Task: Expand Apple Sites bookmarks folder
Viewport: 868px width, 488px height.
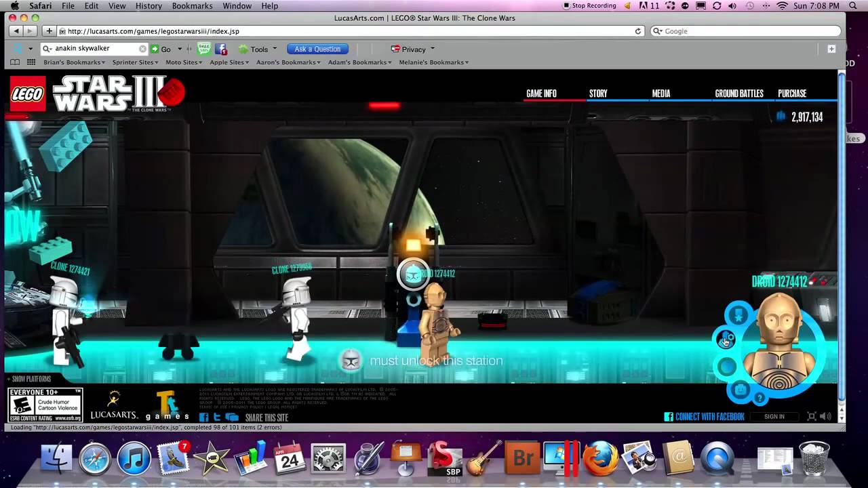Action: [x=230, y=62]
